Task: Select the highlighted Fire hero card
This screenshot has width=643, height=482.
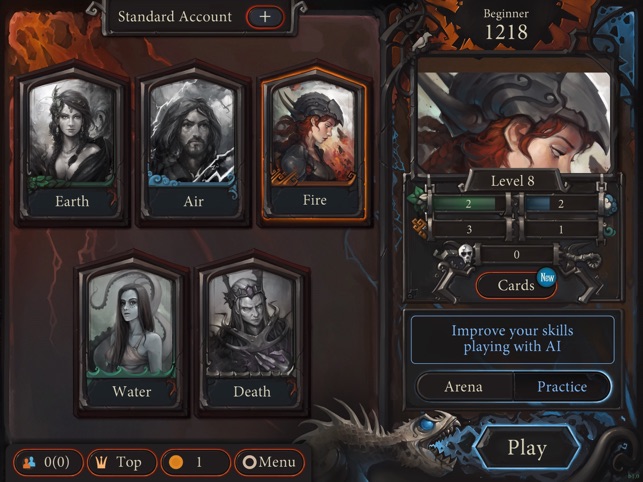Action: pyautogui.click(x=315, y=144)
